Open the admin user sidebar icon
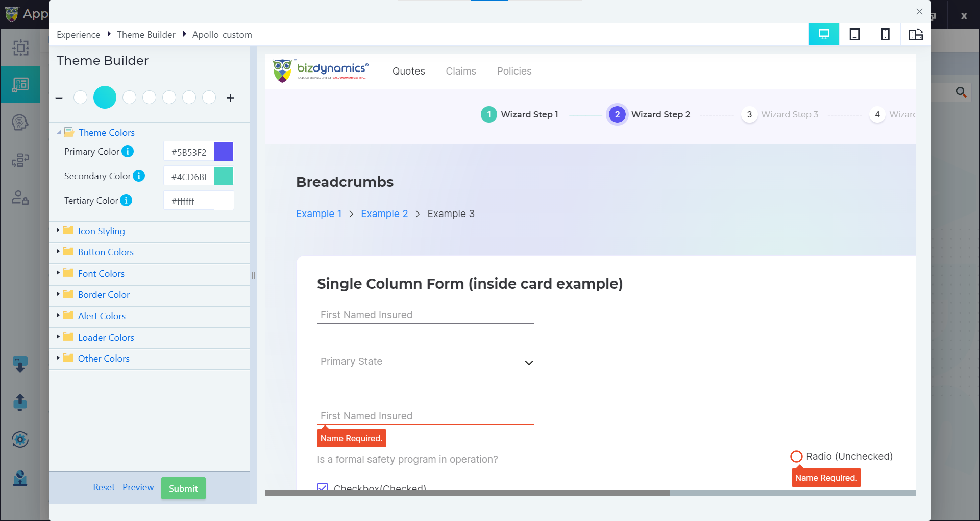This screenshot has width=980, height=521. tap(20, 478)
